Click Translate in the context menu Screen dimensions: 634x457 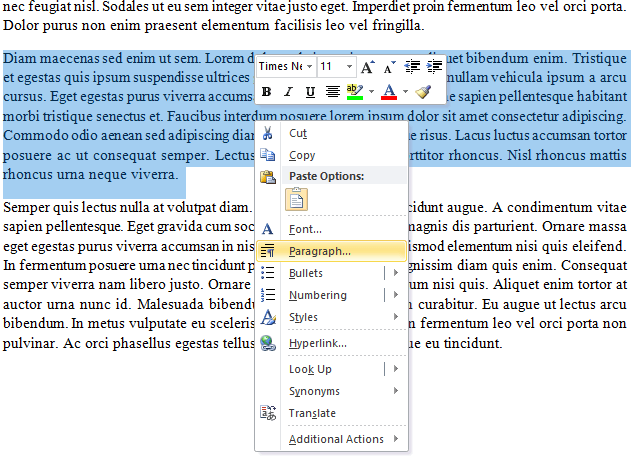[312, 413]
